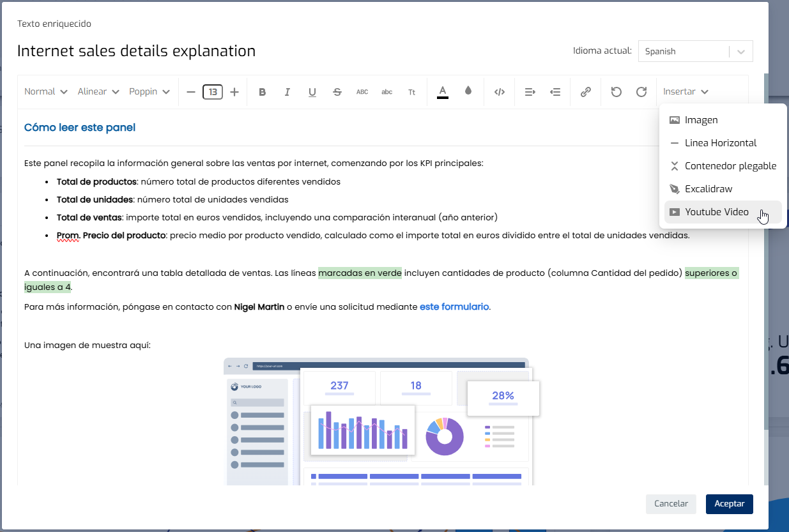789x532 pixels.
Task: Underline the selected text
Action: 312,91
